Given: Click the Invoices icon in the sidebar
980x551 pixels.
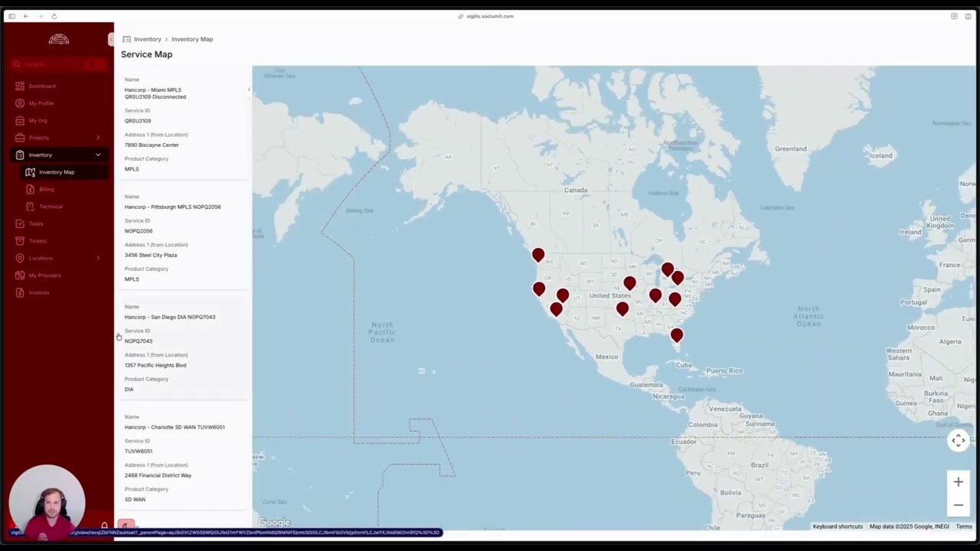Looking at the screenshot, I should [x=20, y=292].
